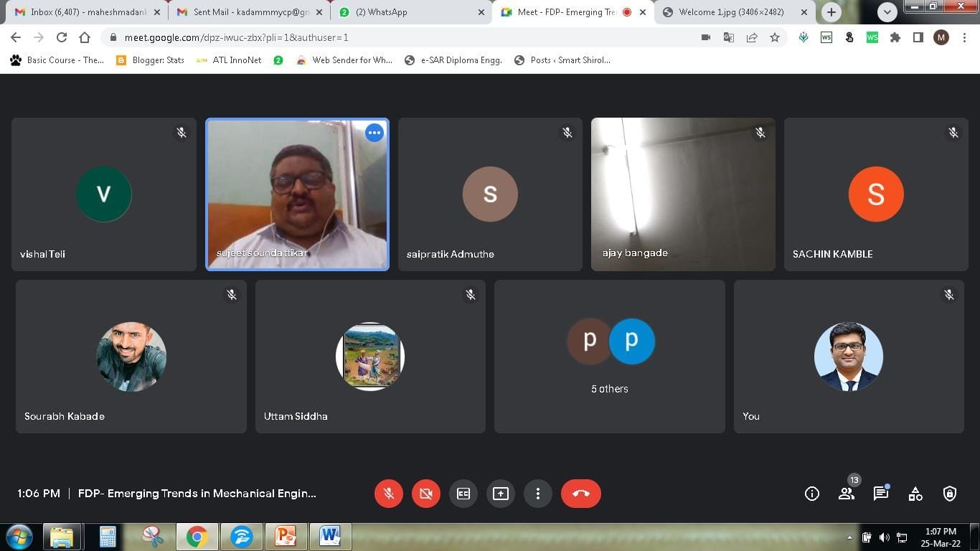The width and height of the screenshot is (980, 551).
Task: Toggle the microphone mute button
Action: pyautogui.click(x=389, y=494)
